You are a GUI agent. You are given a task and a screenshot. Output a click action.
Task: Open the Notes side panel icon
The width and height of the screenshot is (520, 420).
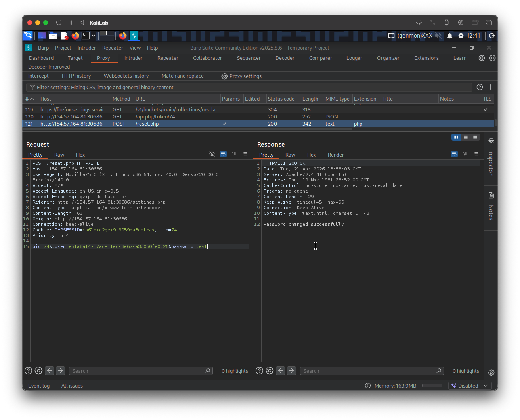(x=491, y=195)
